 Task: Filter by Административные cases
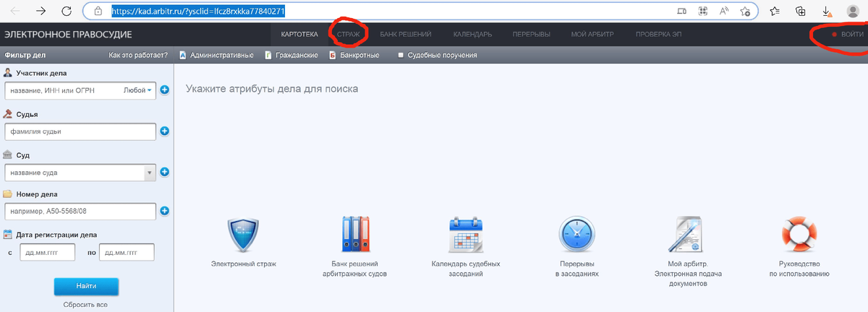point(216,55)
